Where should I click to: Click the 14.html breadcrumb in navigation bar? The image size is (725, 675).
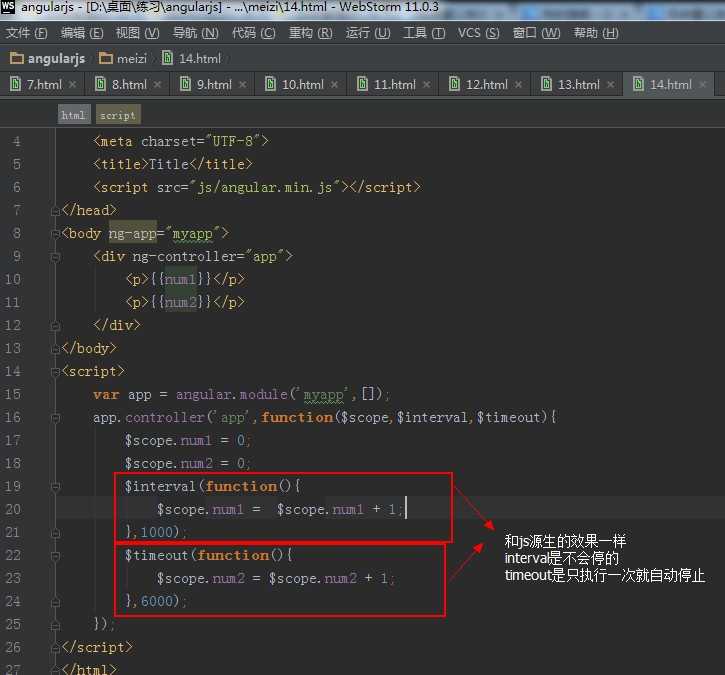(200, 59)
